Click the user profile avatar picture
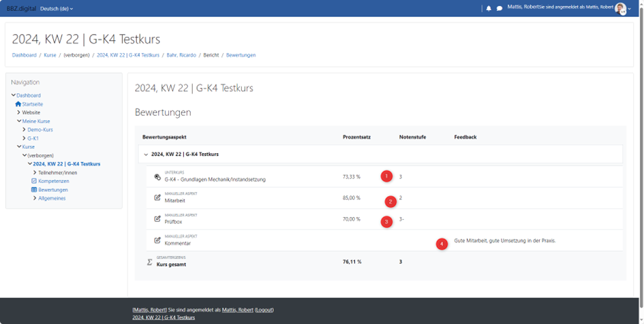644x324 pixels. pos(620,8)
